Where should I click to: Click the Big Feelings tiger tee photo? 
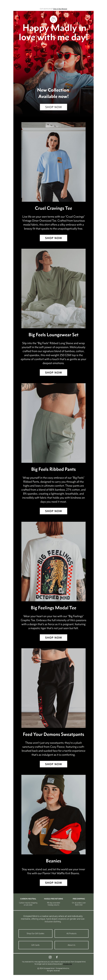(x=53, y=562)
